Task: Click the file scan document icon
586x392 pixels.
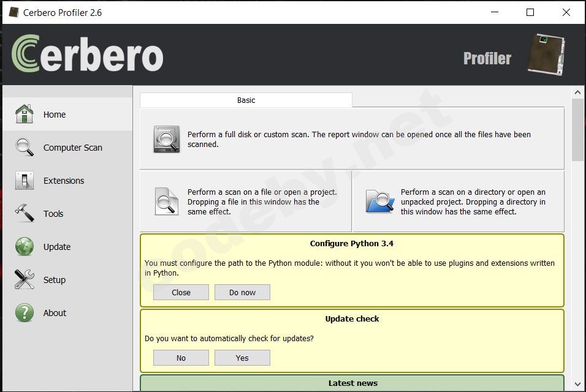Action: 166,202
